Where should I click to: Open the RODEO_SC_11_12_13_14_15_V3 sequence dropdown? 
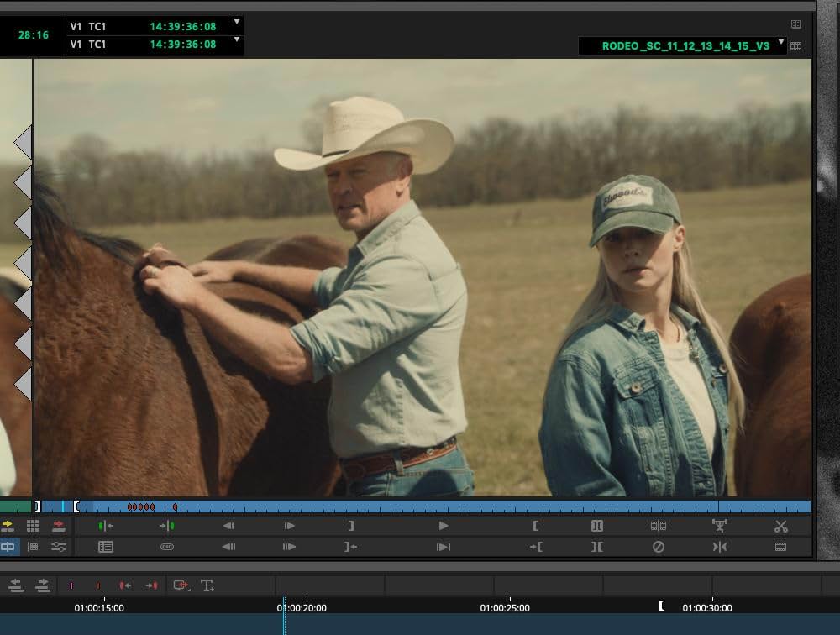781,43
